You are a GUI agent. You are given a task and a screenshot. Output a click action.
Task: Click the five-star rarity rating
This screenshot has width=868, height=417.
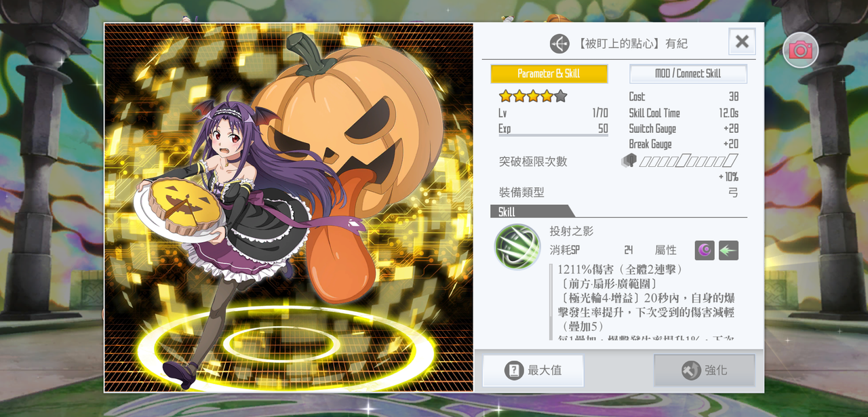tap(533, 96)
